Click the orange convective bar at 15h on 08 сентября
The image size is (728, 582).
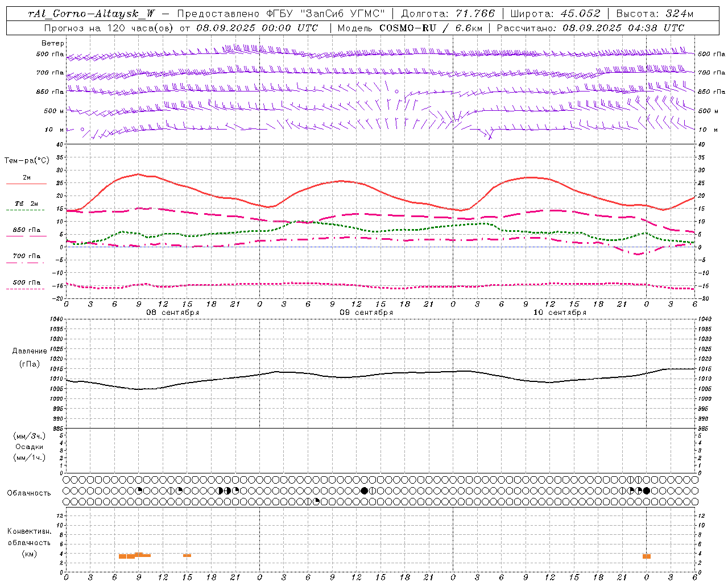pyautogui.click(x=187, y=555)
